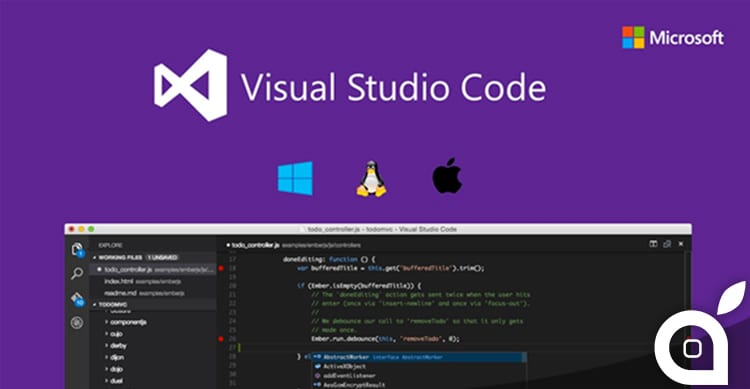Click the 1 UNSAVED badge
750x389 pixels.
[x=163, y=257]
